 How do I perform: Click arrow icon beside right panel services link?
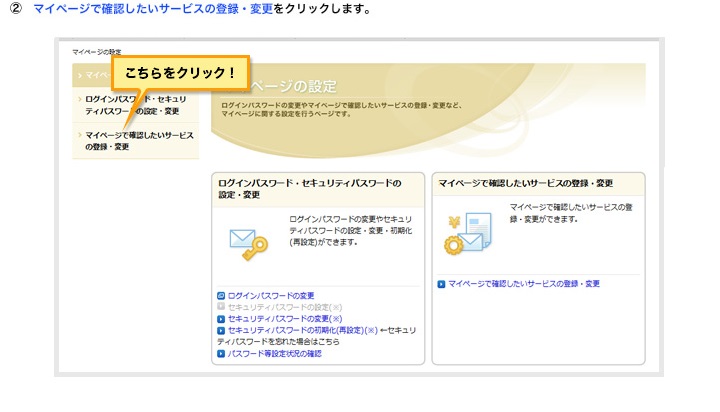[441, 284]
